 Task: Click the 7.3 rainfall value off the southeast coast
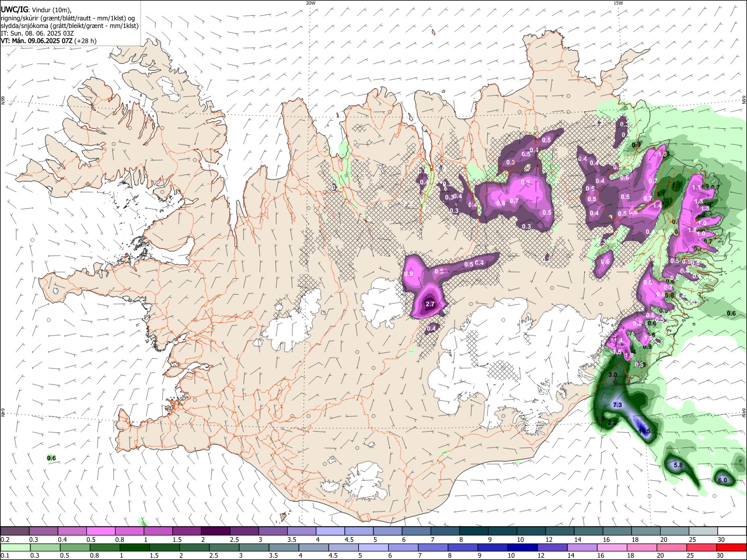point(617,405)
